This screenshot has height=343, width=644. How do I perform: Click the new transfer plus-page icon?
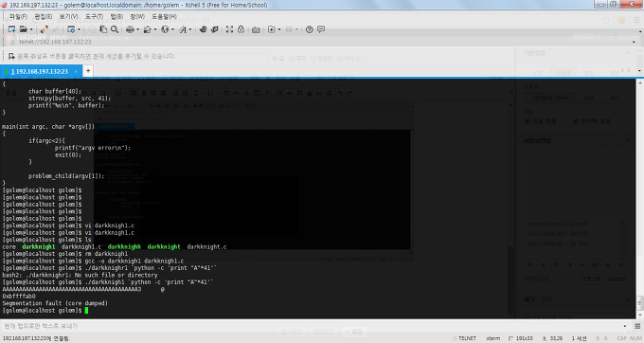pyautogui.click(x=271, y=29)
